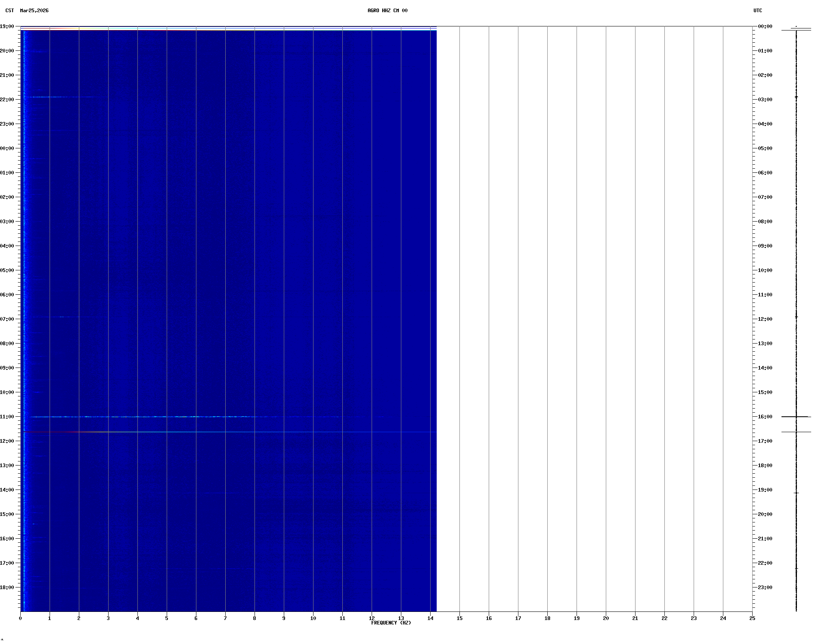Click the FREQUENCY (HZ) axis label
The width and height of the screenshot is (814, 644).
391,623
